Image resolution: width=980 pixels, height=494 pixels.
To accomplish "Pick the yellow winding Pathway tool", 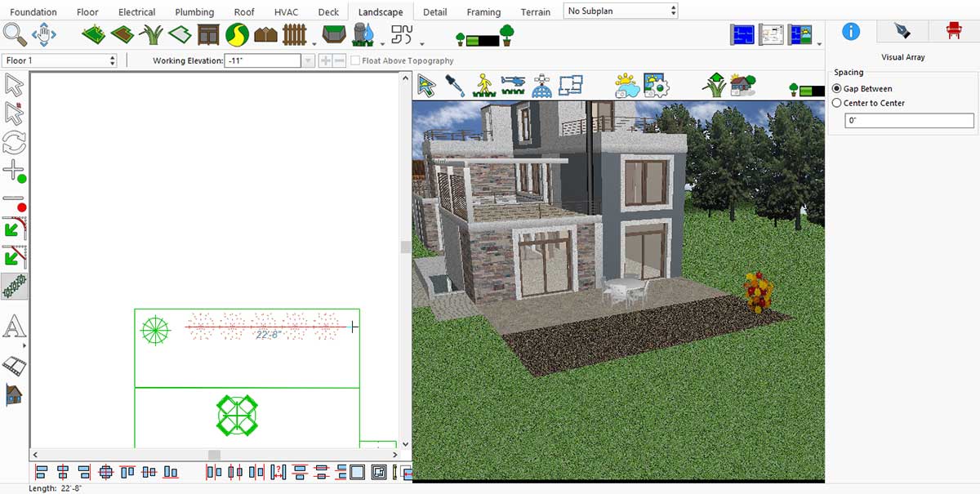I will pyautogui.click(x=237, y=34).
